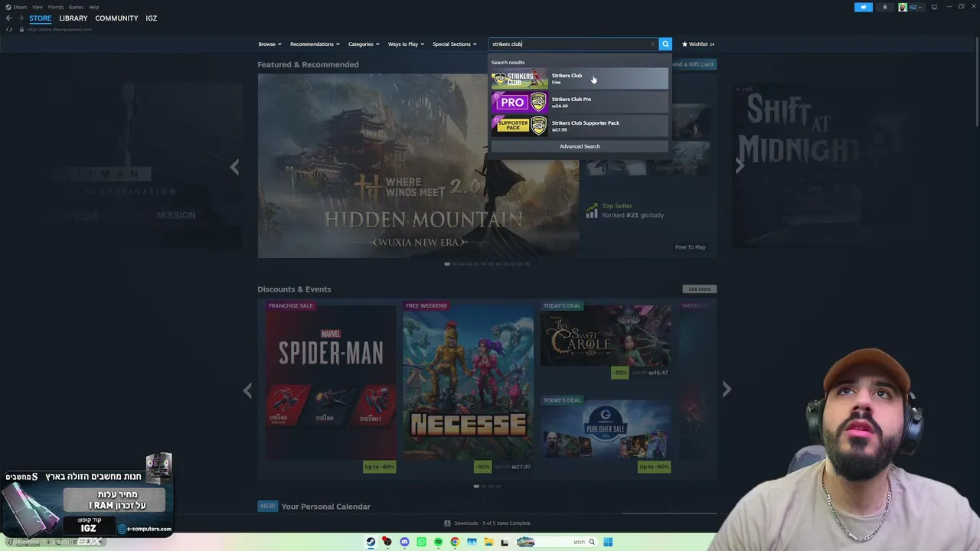Screen dimensions: 980x551
Task: Open Discord from the taskbar
Action: pyautogui.click(x=404, y=542)
